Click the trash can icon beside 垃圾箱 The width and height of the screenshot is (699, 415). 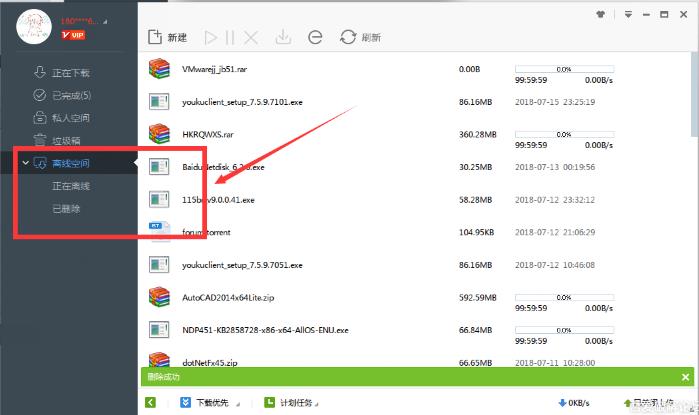coord(40,140)
